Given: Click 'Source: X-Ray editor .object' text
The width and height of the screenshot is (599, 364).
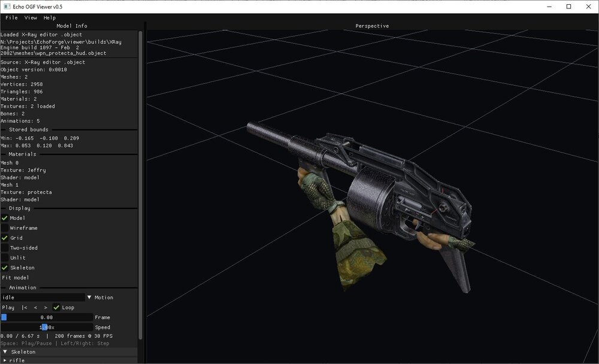Looking at the screenshot, I should 43,62.
